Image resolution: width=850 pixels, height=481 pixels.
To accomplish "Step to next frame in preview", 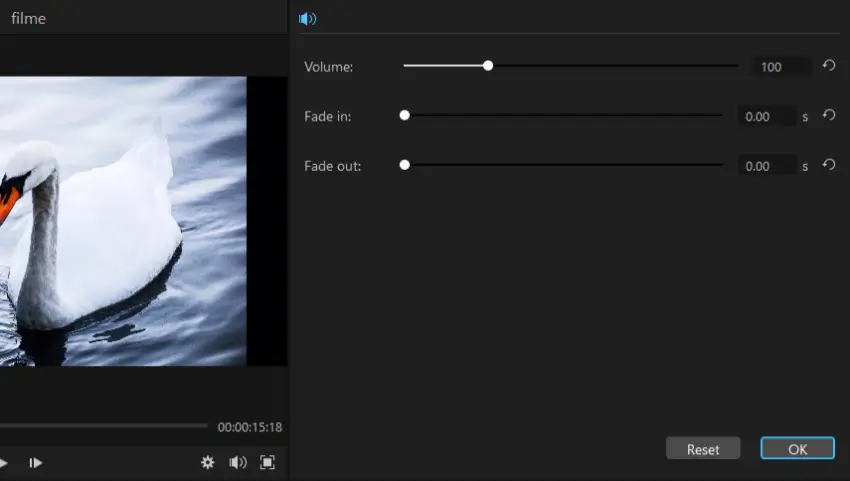I will point(35,462).
